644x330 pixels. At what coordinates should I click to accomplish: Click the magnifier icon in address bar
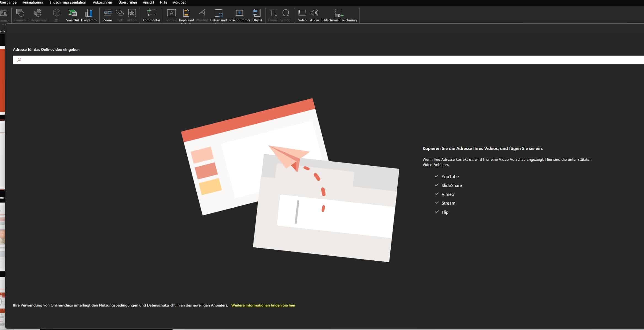19,60
